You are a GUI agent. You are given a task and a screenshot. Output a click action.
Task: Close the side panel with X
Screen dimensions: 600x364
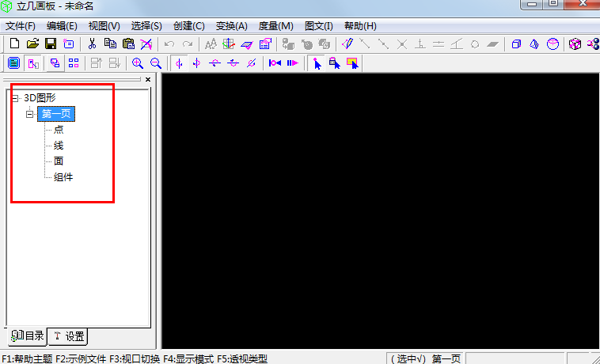pos(148,80)
